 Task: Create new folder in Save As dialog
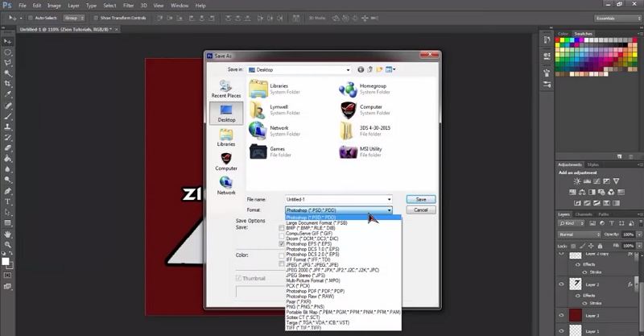[379, 69]
